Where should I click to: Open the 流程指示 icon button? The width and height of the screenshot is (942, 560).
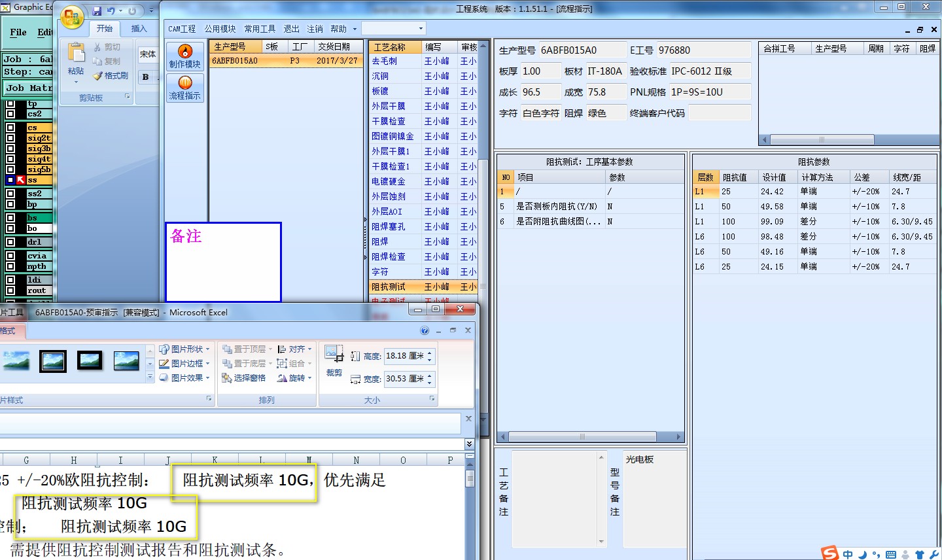tap(185, 88)
